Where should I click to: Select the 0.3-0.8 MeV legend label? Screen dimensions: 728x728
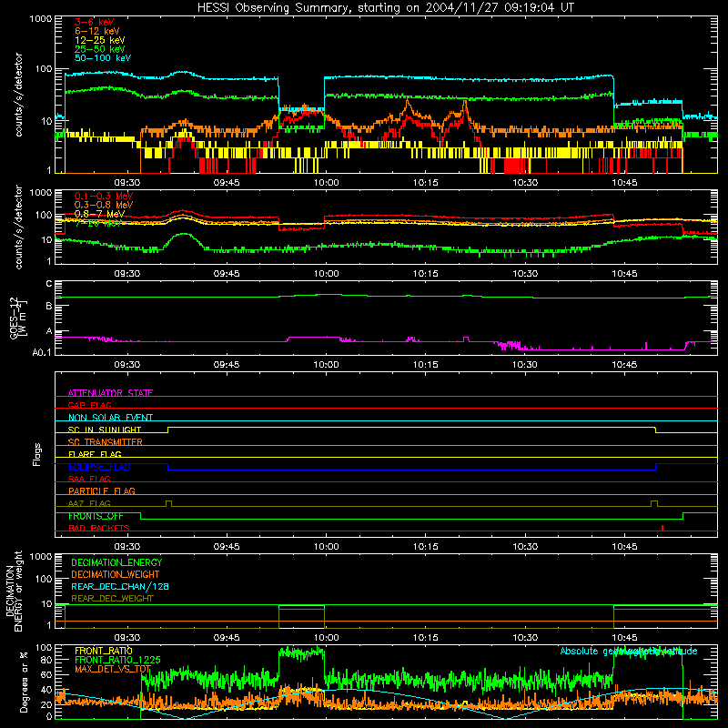(104, 205)
